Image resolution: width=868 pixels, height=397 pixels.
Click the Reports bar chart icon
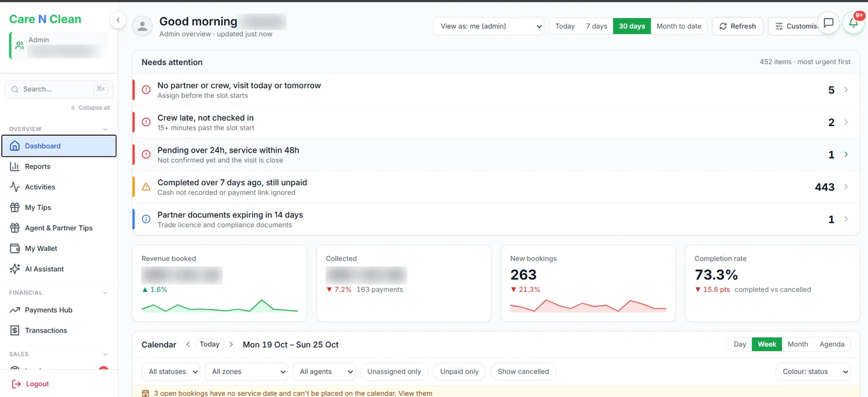coord(15,167)
